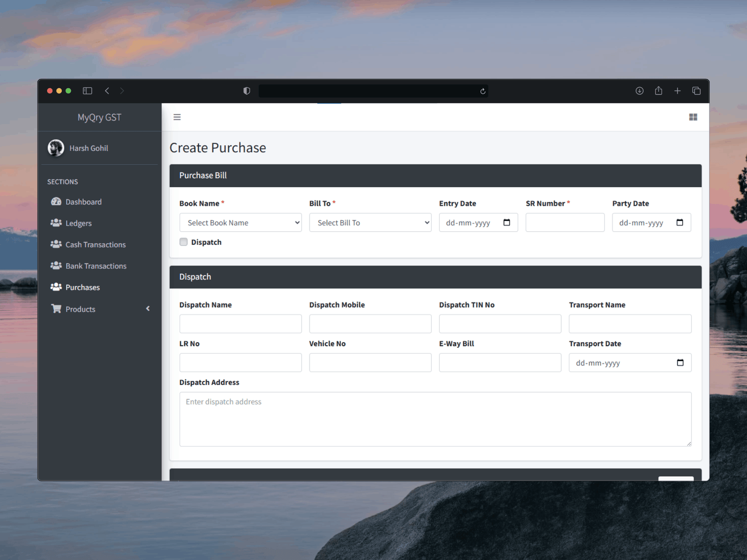The width and height of the screenshot is (747, 560).
Task: Open the Select Bill To dropdown
Action: (x=370, y=223)
